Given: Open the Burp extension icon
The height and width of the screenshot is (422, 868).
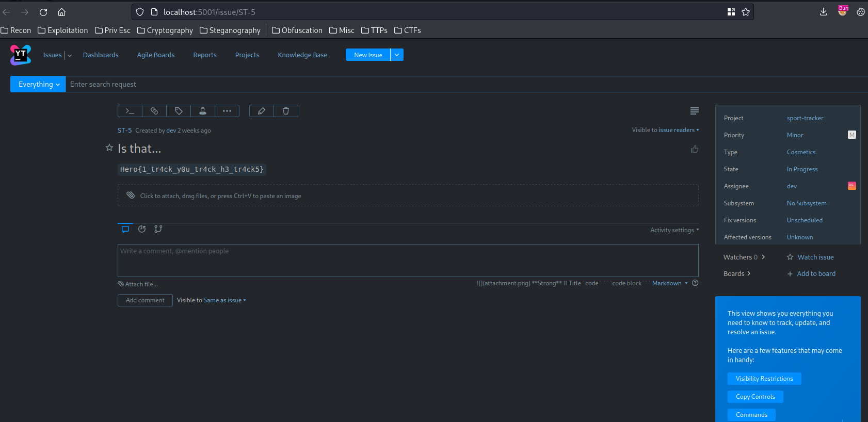Looking at the screenshot, I should [843, 11].
